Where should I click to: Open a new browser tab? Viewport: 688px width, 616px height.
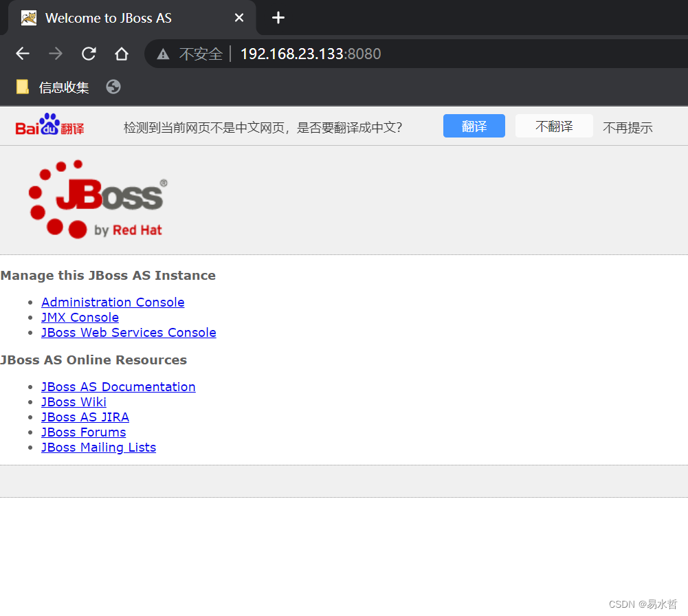[x=278, y=18]
